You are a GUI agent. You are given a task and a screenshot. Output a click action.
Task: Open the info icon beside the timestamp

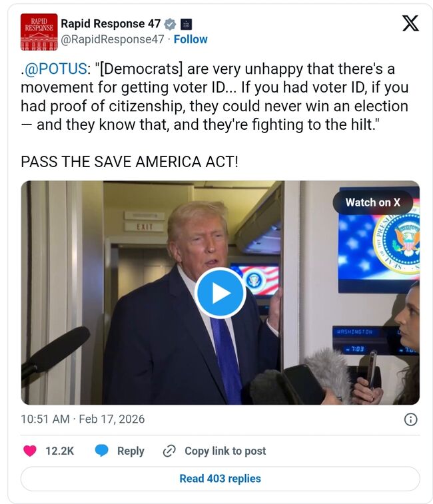tap(410, 419)
